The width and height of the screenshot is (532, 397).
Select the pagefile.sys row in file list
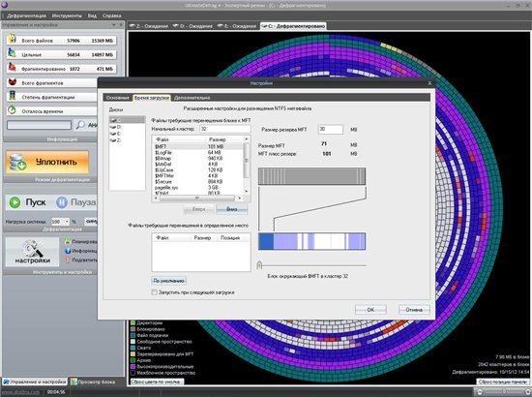pos(198,188)
